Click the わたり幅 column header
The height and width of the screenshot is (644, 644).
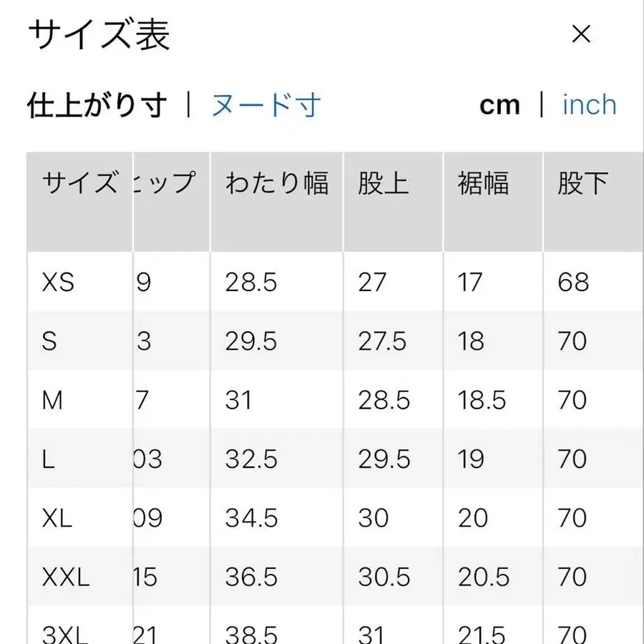(x=276, y=184)
